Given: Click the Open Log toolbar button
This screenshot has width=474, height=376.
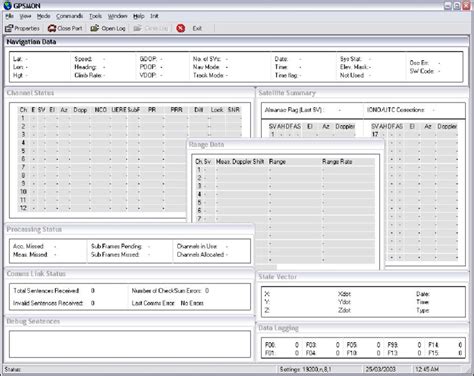Looking at the screenshot, I should (108, 28).
